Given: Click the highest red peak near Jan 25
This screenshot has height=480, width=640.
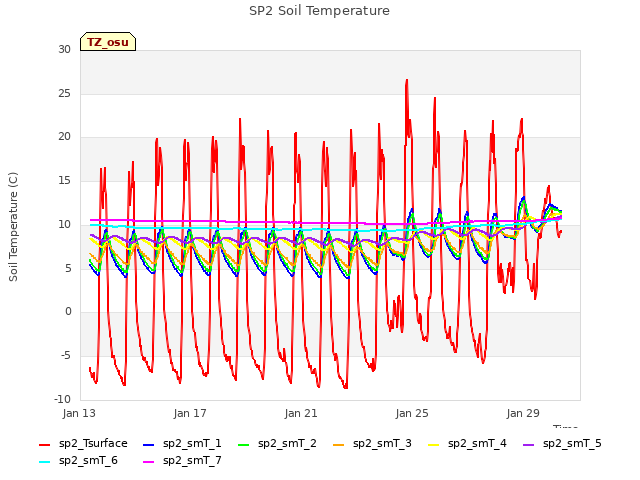Looking at the screenshot, I should click(407, 81).
